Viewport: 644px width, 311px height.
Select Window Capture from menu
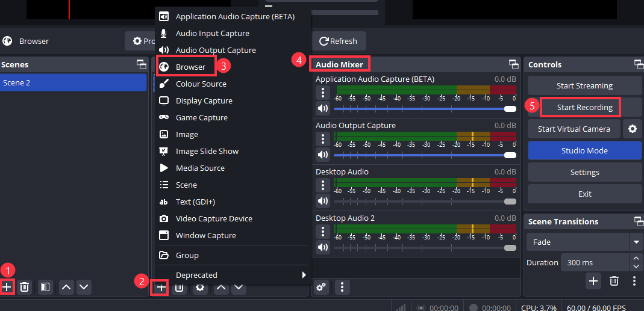coord(233,235)
